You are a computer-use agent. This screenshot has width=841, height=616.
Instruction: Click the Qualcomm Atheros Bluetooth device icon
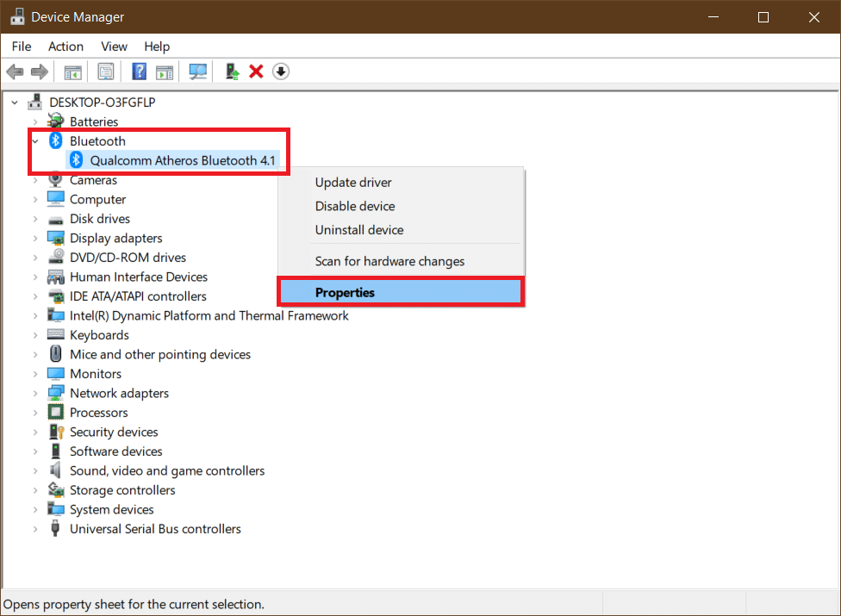(x=77, y=159)
